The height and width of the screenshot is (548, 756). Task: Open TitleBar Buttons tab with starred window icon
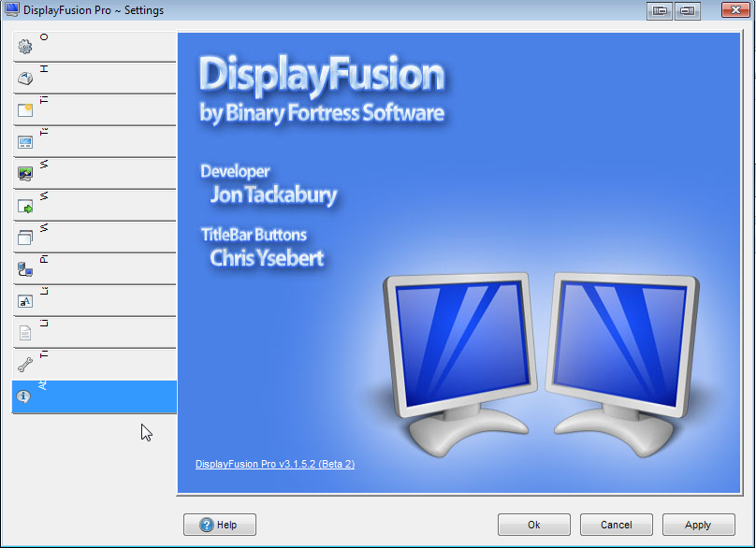[94, 110]
